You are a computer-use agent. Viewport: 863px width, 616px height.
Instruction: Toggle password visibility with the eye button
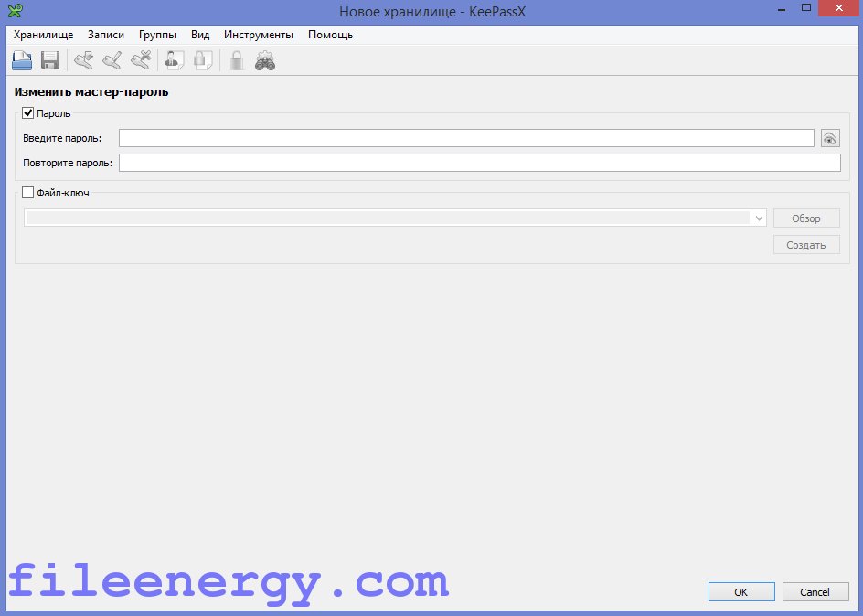(x=830, y=138)
